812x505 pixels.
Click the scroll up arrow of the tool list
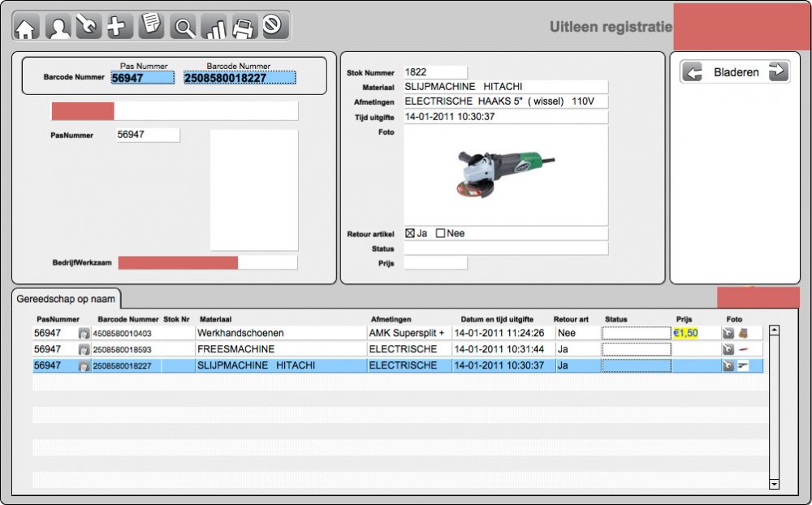[774, 330]
